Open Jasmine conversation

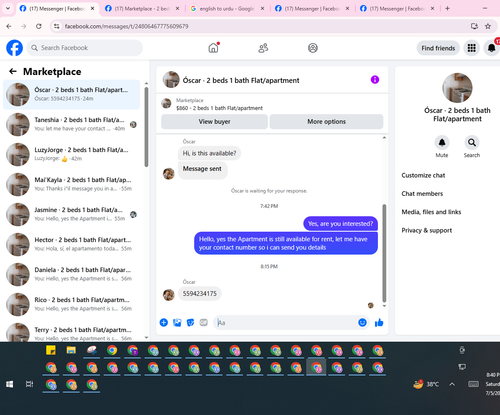(x=72, y=214)
